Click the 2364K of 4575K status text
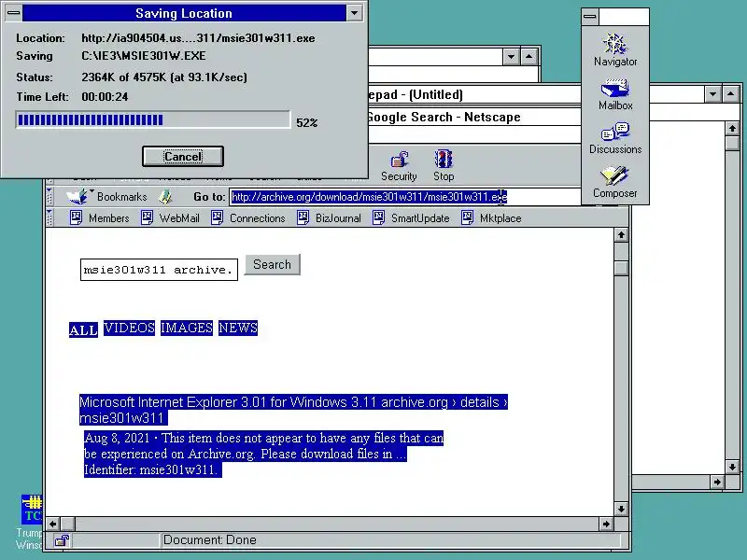This screenshot has width=747, height=560. pos(164,77)
